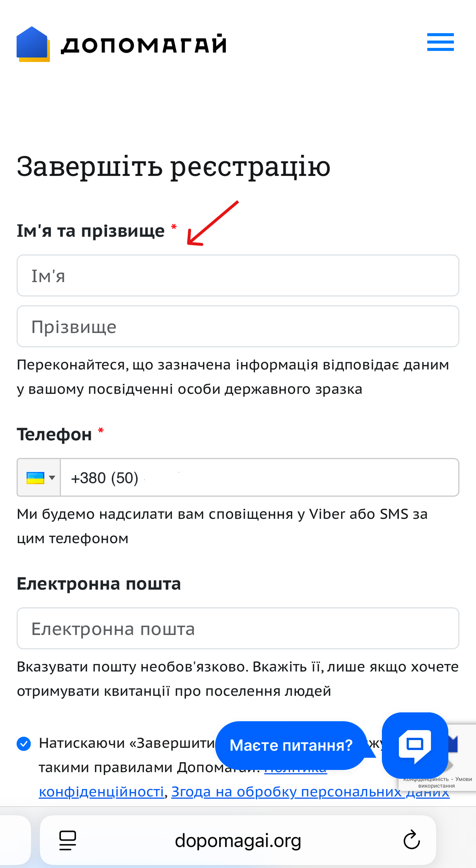Reload page with the refresh icon
The width and height of the screenshot is (476, 868).
(x=411, y=840)
